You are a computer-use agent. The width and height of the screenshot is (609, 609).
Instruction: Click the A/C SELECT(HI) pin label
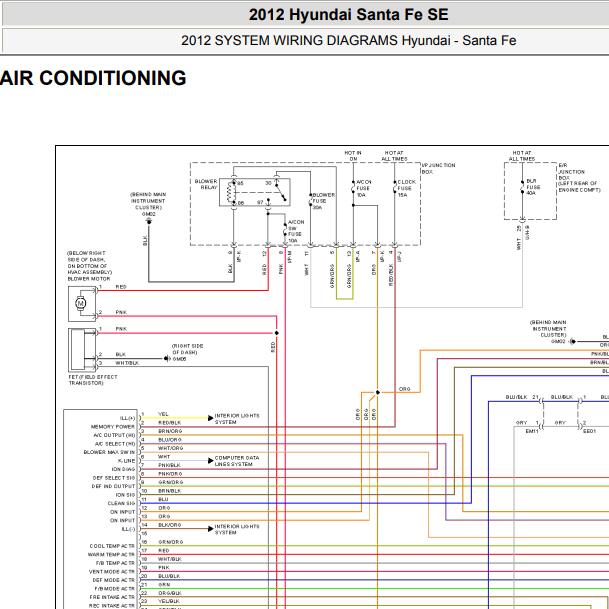tap(115, 444)
